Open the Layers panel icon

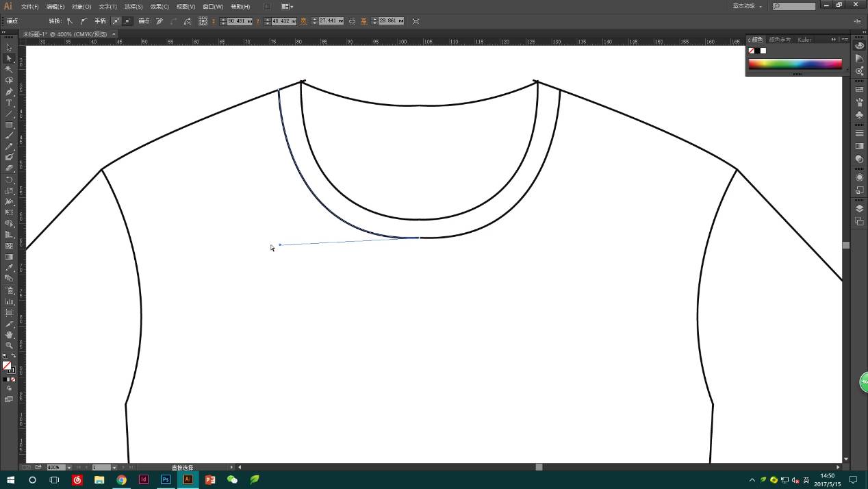(x=860, y=209)
